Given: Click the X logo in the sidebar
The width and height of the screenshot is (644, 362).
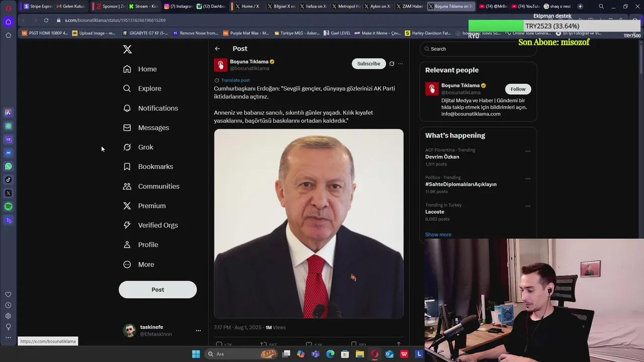Looking at the screenshot, I should coord(127,49).
